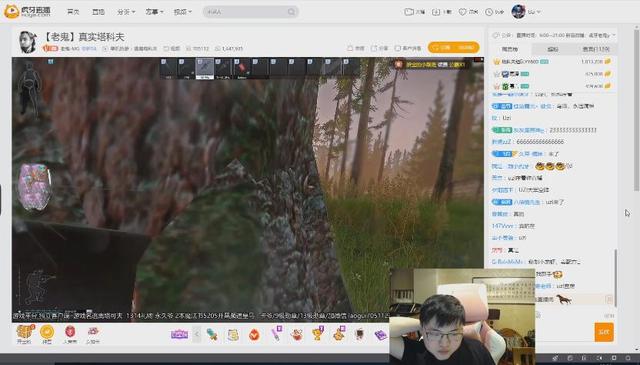640x365 pixels.
Task: Expand the 赛事 events dropdown
Action: 154,12
